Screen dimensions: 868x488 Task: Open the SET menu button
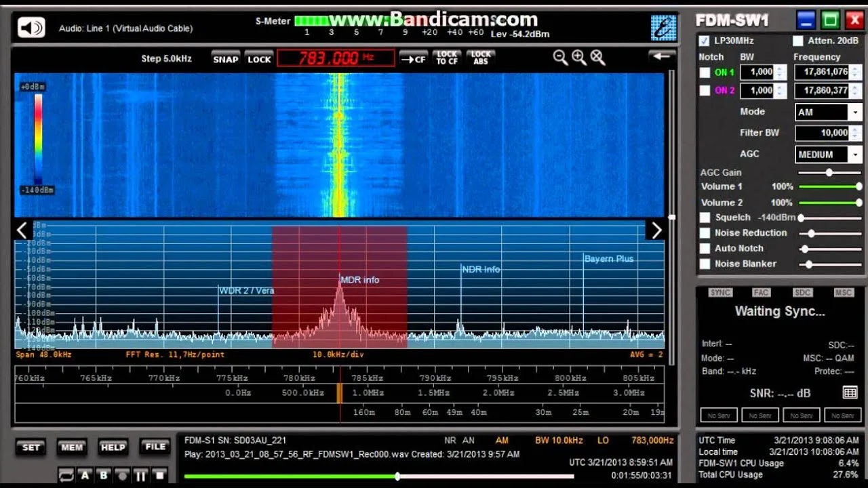[x=31, y=447]
